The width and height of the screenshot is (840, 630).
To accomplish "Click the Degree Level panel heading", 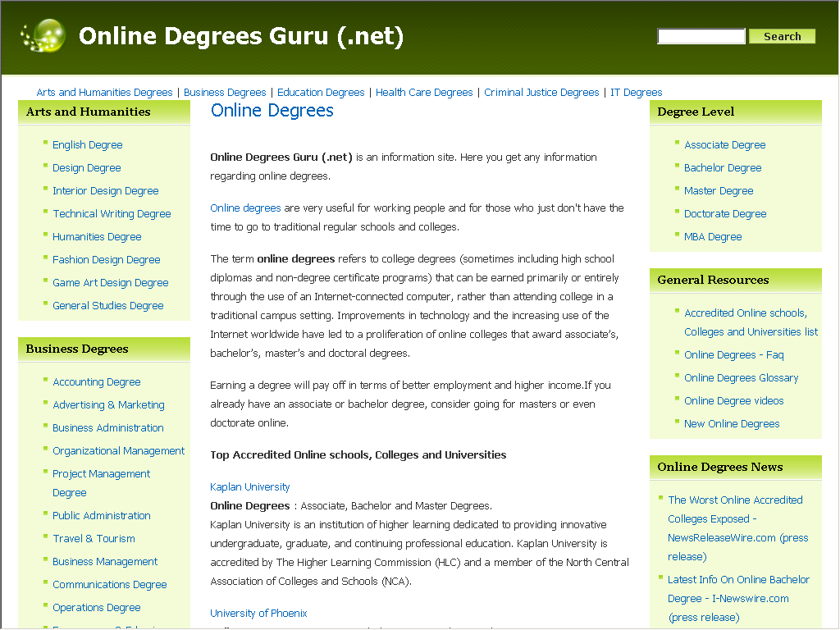I will click(x=696, y=112).
